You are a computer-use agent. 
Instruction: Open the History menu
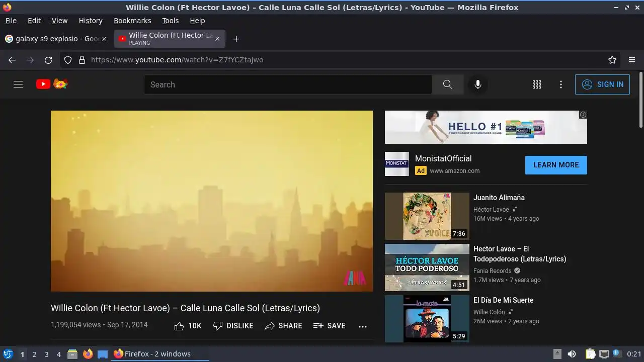91,21
